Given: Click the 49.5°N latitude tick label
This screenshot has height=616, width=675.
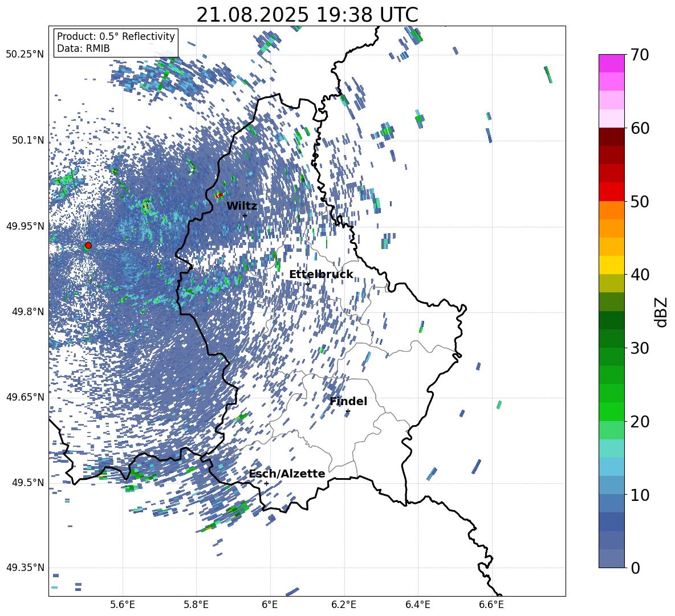Looking at the screenshot, I should point(28,482).
